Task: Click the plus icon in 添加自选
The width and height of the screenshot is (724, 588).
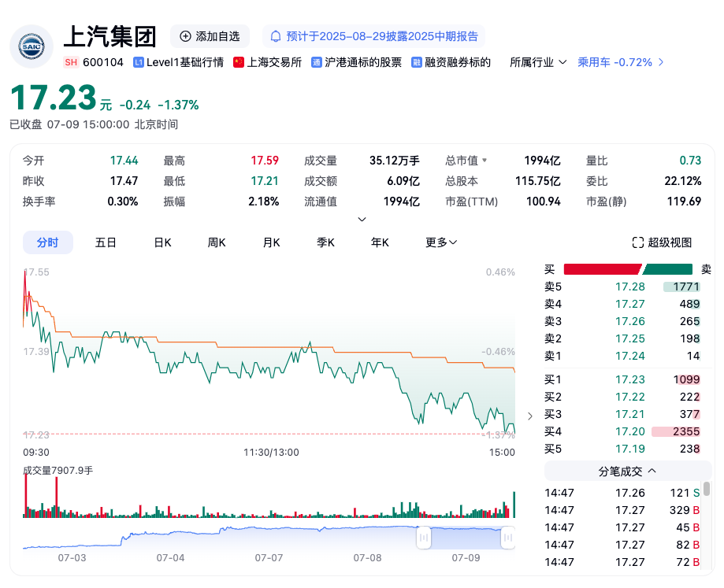Action: click(185, 36)
